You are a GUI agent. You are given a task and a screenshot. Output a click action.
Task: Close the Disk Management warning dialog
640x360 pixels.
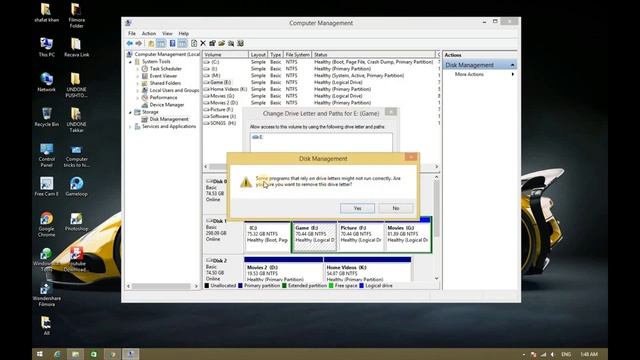pos(411,157)
